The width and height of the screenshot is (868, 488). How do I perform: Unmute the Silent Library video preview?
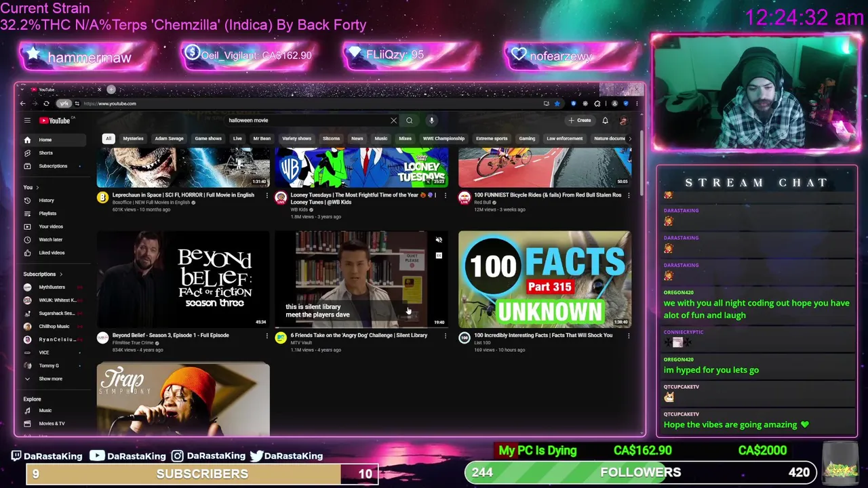tap(439, 241)
